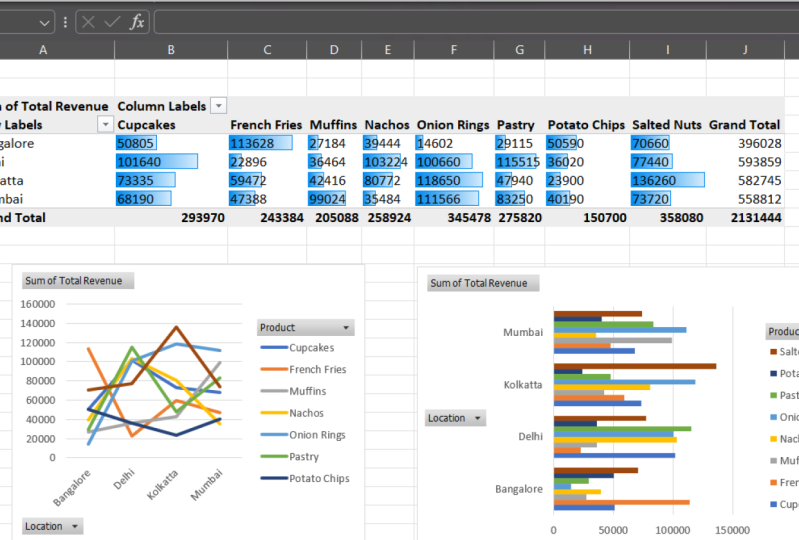Click Nachos legend entry in line chart

[x=292, y=413]
